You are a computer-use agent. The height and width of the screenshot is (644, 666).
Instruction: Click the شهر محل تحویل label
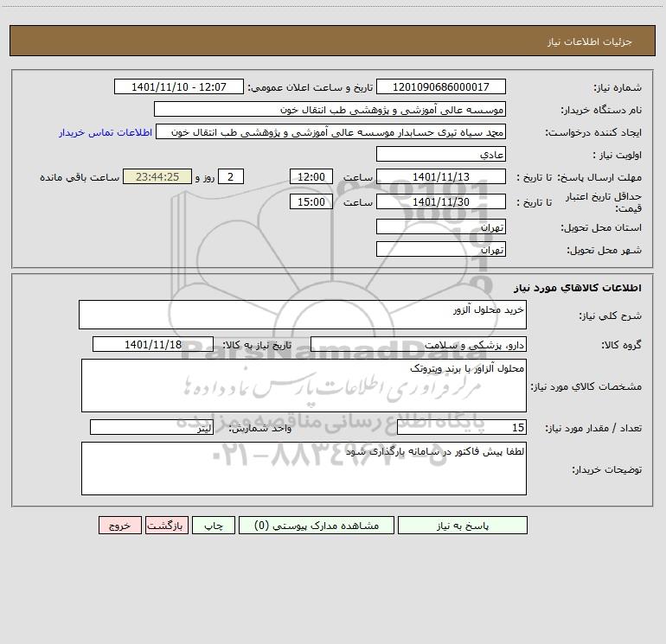[x=605, y=250]
